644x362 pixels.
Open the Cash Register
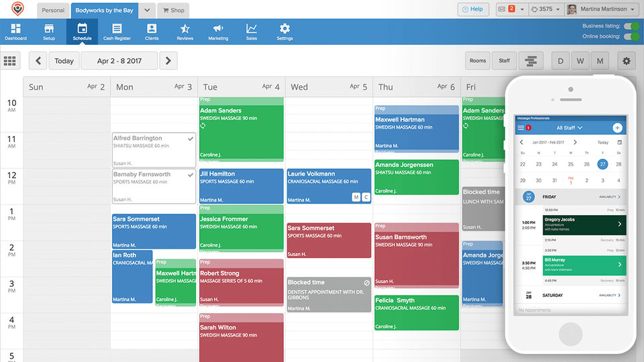pos(117,32)
